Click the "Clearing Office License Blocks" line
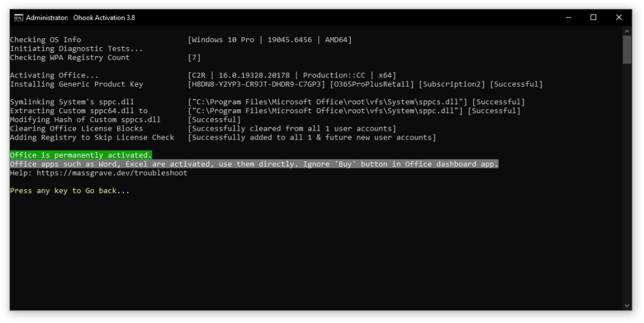Viewport: 644px width, 323px height. [x=76, y=129]
